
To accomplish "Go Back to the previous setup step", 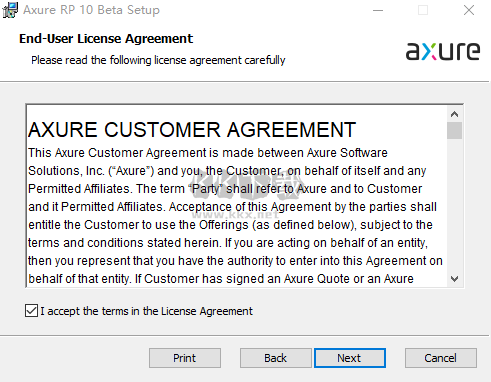I will (275, 358).
